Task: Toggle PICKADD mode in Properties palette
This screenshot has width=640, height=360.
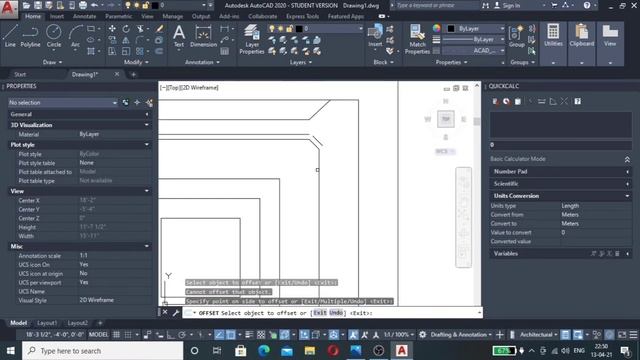Action: point(125,102)
